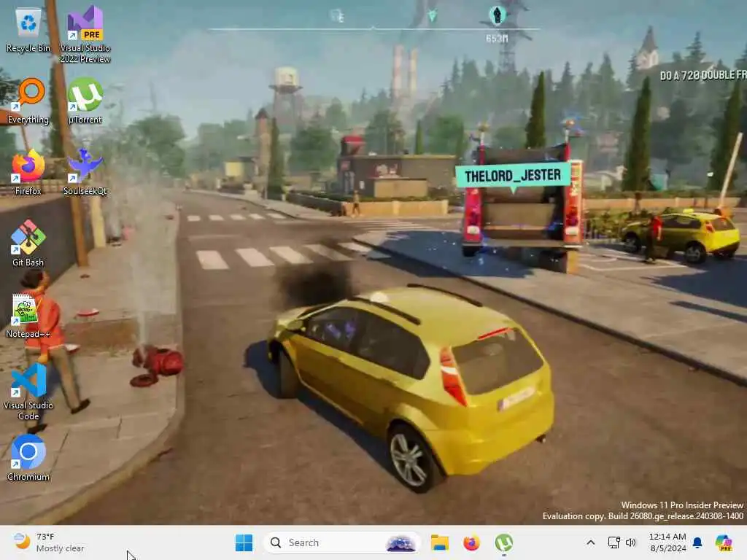Screen dimensions: 747x560
Task: Switch to µTorrent in the taskbar
Action: 503,542
